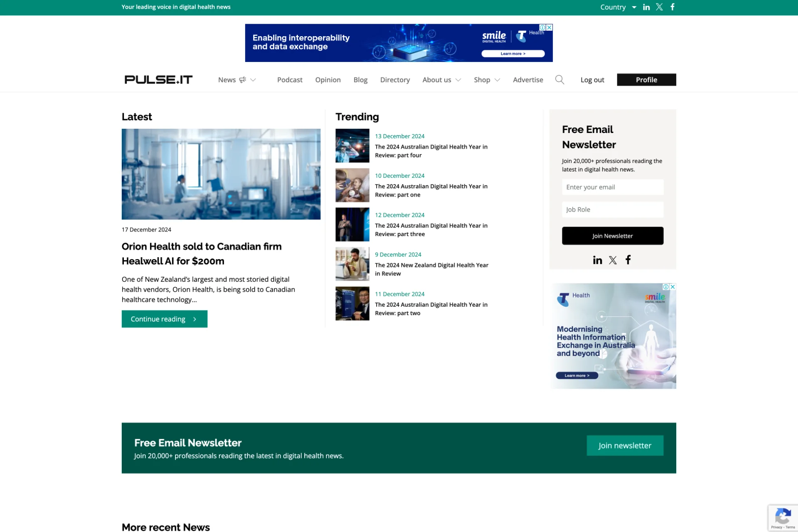The height and width of the screenshot is (532, 798).
Task: Open the About us menu item
Action: 436,79
